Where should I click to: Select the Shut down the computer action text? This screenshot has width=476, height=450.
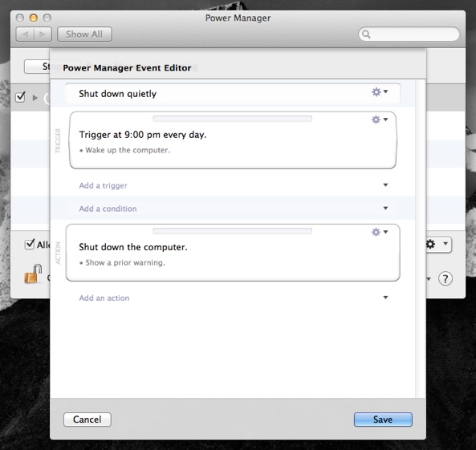(133, 247)
